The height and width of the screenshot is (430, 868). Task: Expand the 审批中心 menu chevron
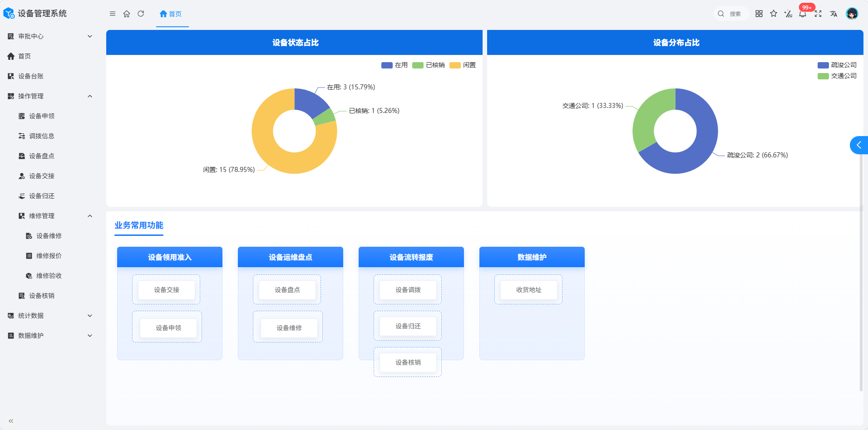coord(90,36)
